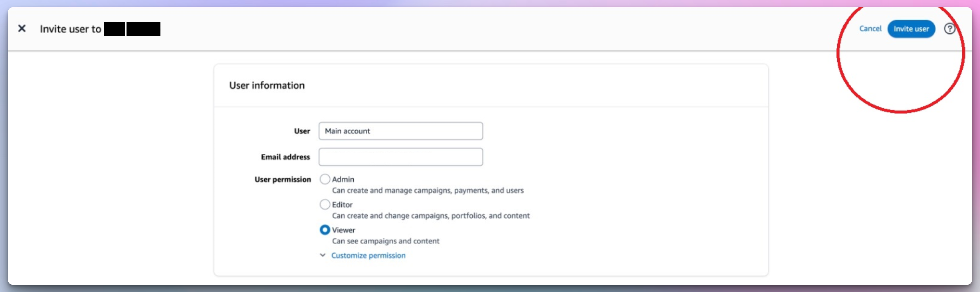The image size is (980, 292).
Task: Click 'Can create and manage campaigns, payments, and users'
Action: (428, 190)
